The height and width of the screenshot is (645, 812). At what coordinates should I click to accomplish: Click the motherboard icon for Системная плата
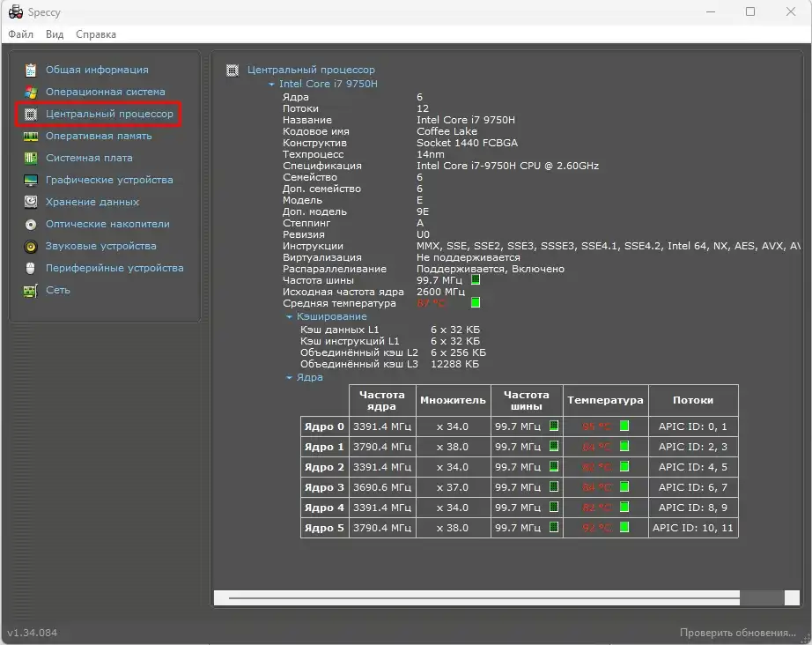point(31,158)
